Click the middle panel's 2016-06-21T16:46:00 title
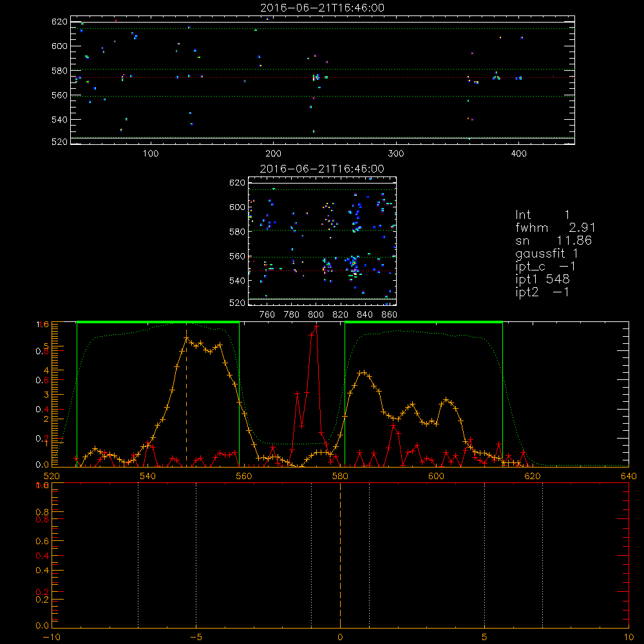Image resolution: width=644 pixels, height=644 pixels. [x=323, y=169]
